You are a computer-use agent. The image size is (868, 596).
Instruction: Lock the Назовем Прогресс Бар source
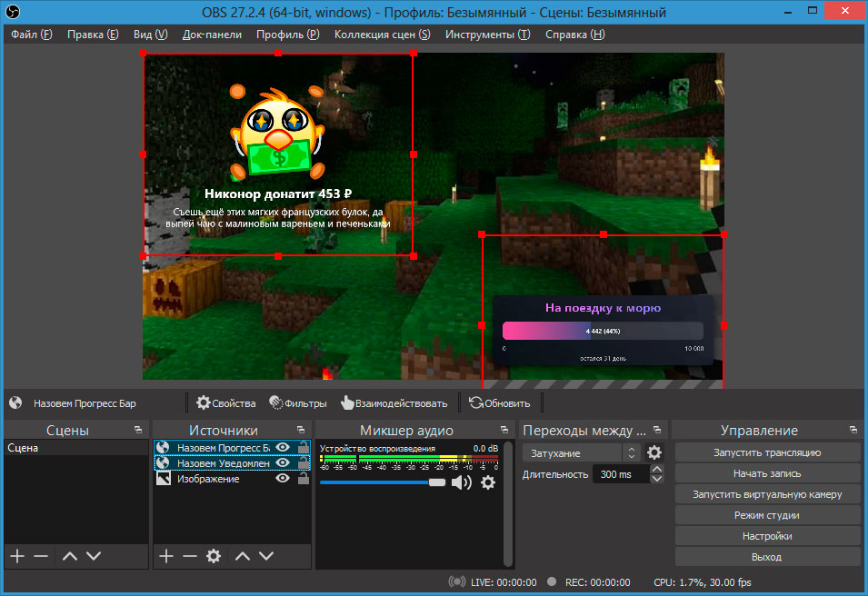pos(304,447)
